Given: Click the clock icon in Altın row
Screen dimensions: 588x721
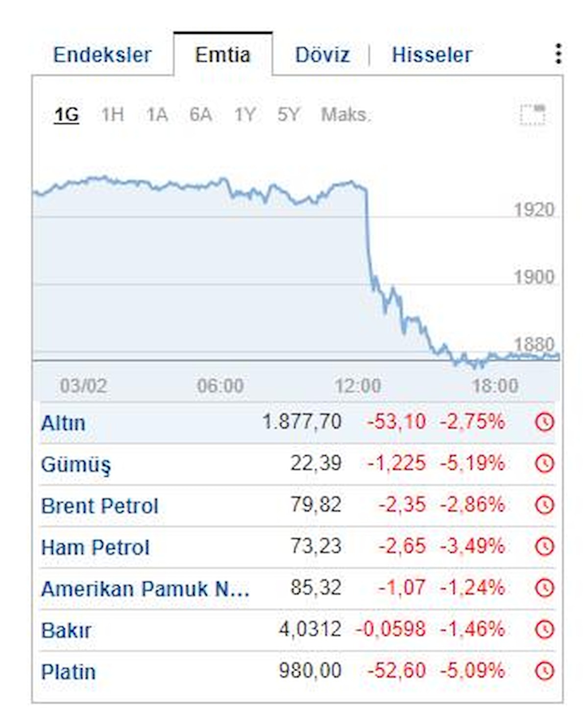Looking at the screenshot, I should point(544,422).
